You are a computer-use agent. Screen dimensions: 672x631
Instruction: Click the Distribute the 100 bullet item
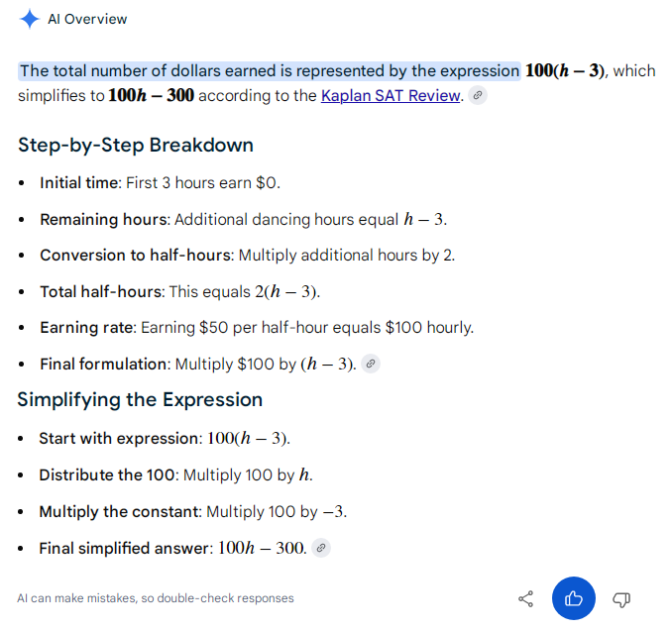(175, 475)
